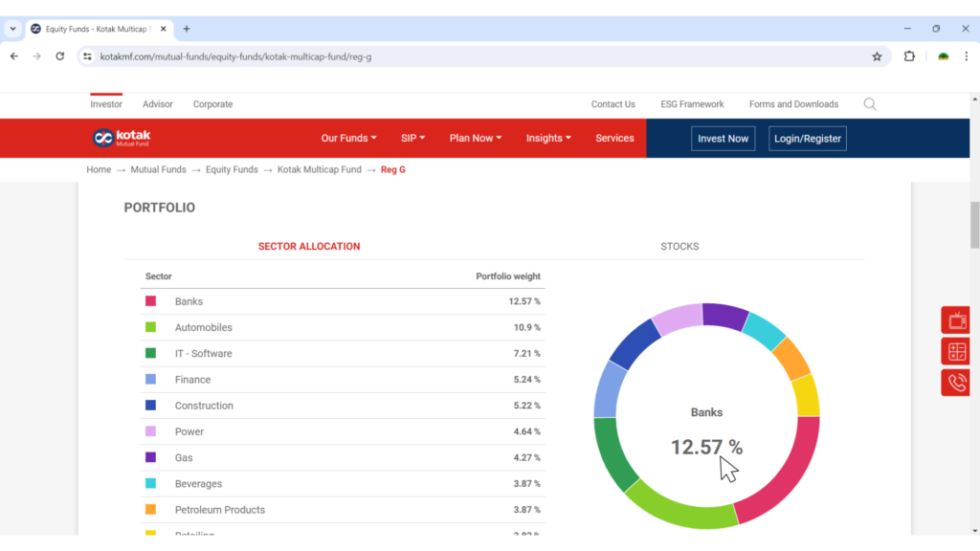Click the Invest Now button
The height and width of the screenshot is (551, 980).
pyautogui.click(x=724, y=139)
